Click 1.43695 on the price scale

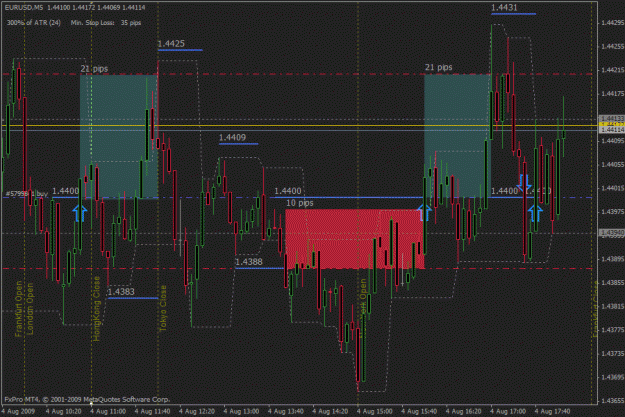pyautogui.click(x=613, y=377)
